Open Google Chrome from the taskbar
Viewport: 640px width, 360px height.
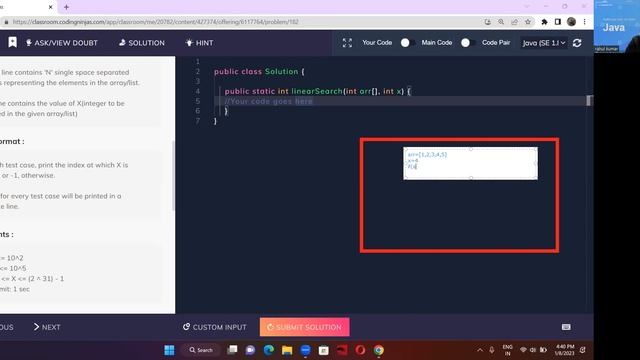pyautogui.click(x=379, y=350)
